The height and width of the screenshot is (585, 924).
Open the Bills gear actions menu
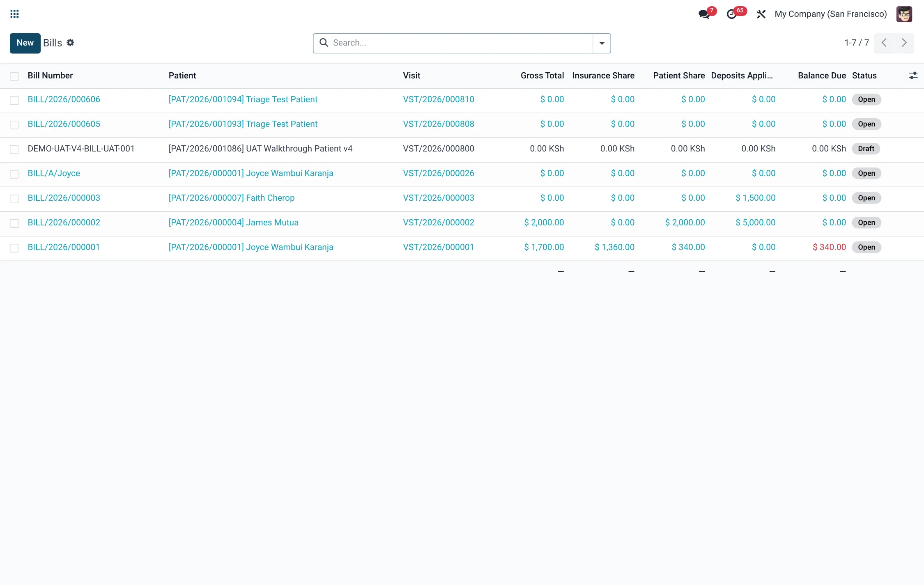click(x=70, y=43)
